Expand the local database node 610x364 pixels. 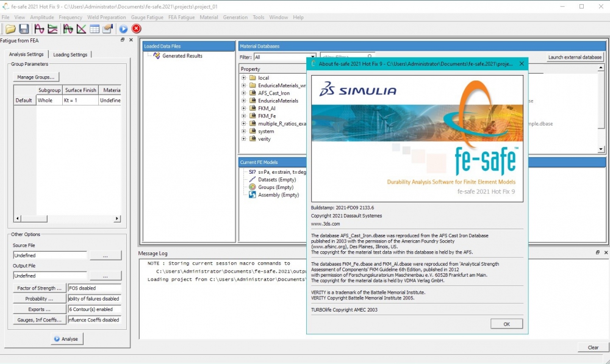pos(243,78)
